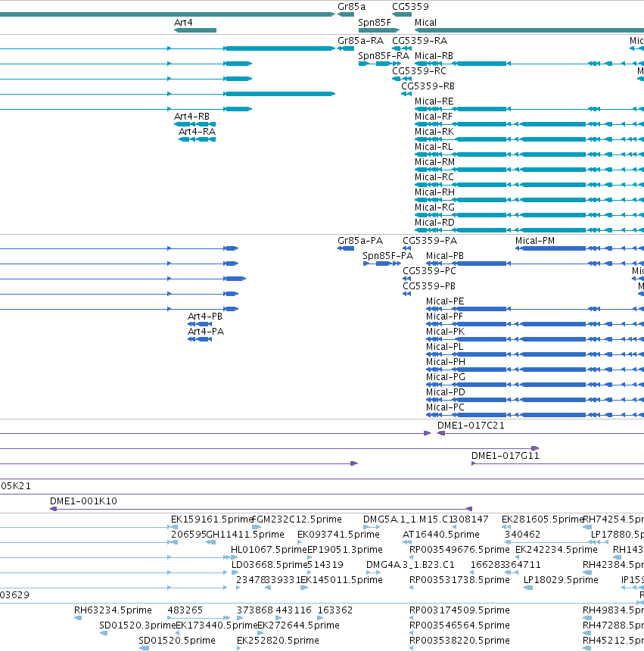Select the Spn85F-RA transcript label
Screen dimensions: 644x652
pos(384,56)
